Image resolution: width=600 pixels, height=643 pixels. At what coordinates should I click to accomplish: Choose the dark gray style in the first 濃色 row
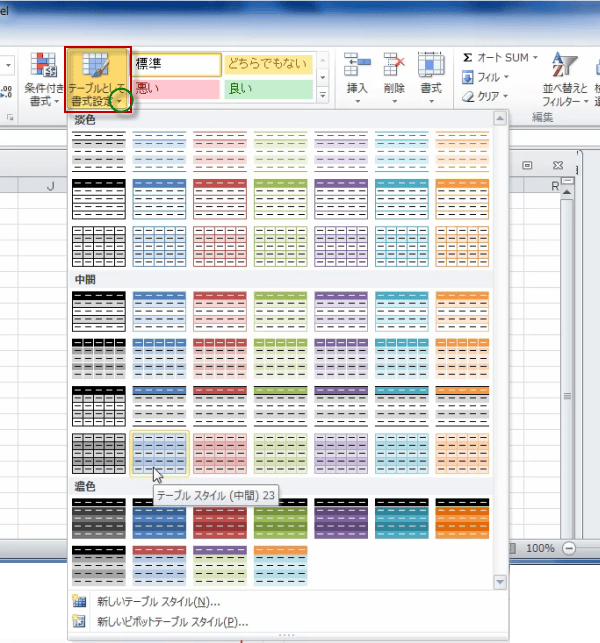click(x=99, y=518)
